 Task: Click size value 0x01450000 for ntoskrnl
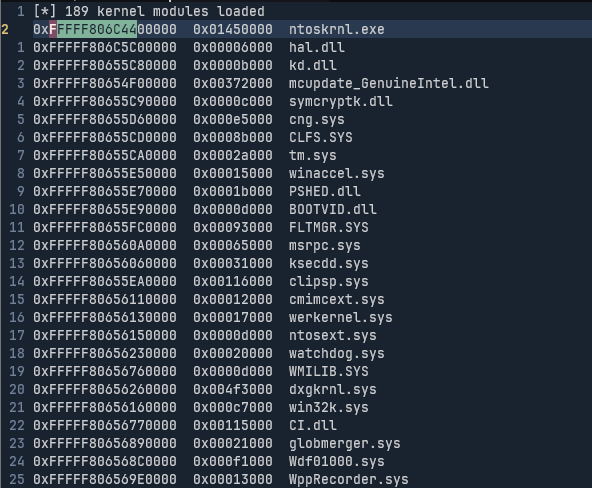[x=233, y=29]
